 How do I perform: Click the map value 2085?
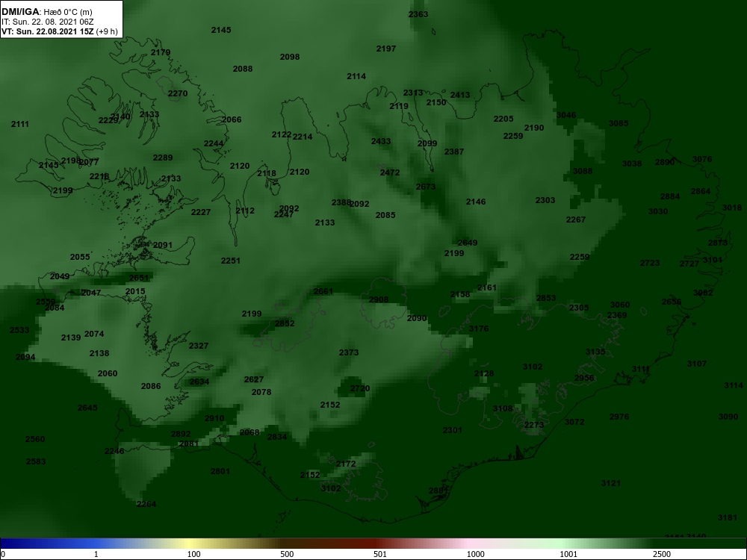[x=385, y=215]
